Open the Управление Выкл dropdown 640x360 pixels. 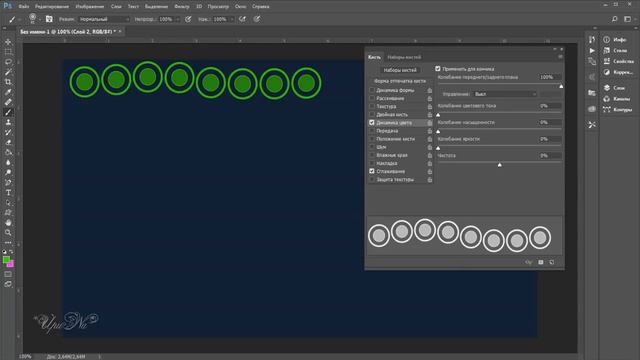(505, 94)
